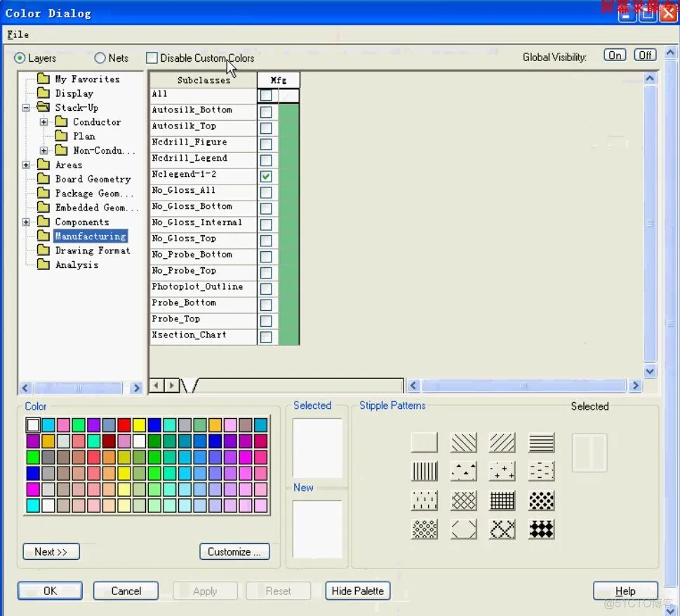Turn Global Visibility On
The image size is (680, 616).
click(x=615, y=55)
